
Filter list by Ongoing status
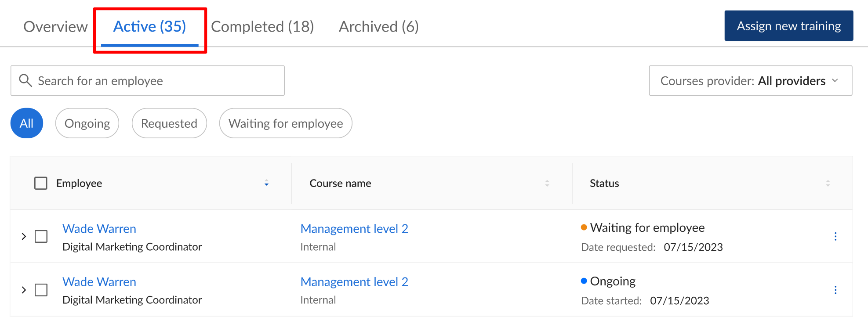pyautogui.click(x=87, y=123)
